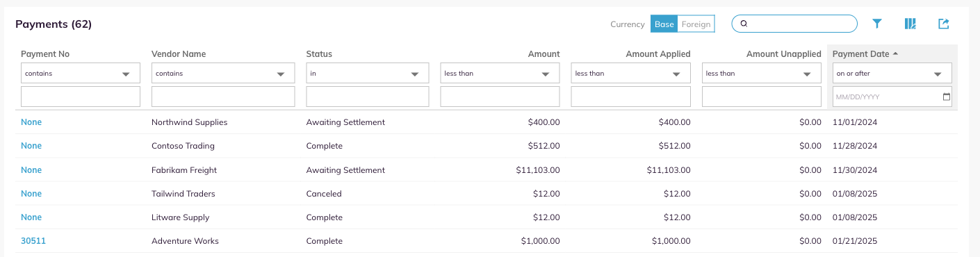980x257 pixels.
Task: Sort by Amount column header
Action: pyautogui.click(x=544, y=54)
